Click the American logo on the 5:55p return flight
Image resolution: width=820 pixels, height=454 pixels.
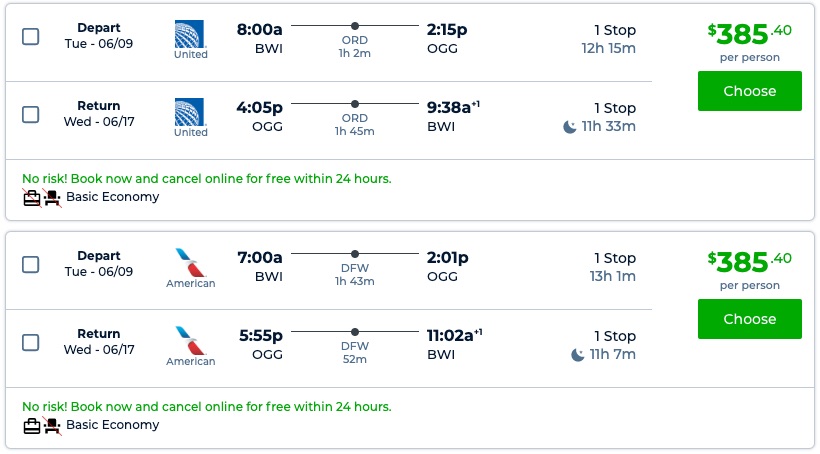coord(190,340)
